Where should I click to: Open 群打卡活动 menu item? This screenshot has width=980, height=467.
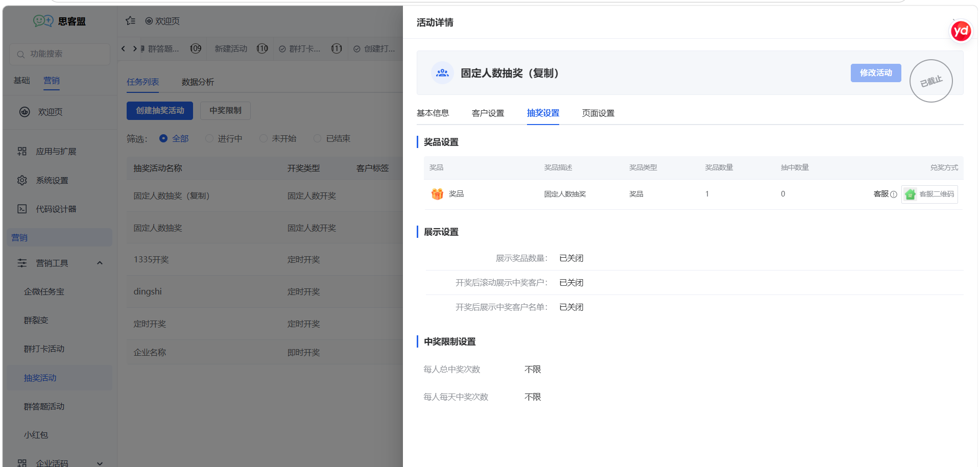(x=44, y=349)
